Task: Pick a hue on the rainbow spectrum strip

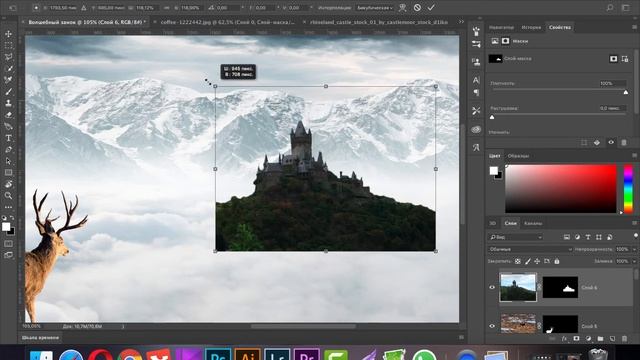Action: pos(628,189)
